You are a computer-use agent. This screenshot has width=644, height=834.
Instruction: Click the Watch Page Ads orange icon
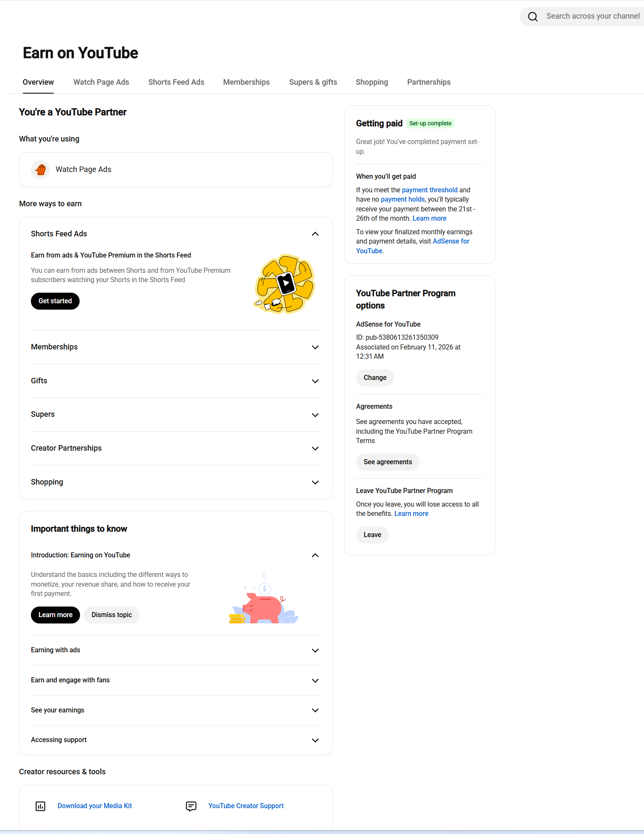[41, 170]
